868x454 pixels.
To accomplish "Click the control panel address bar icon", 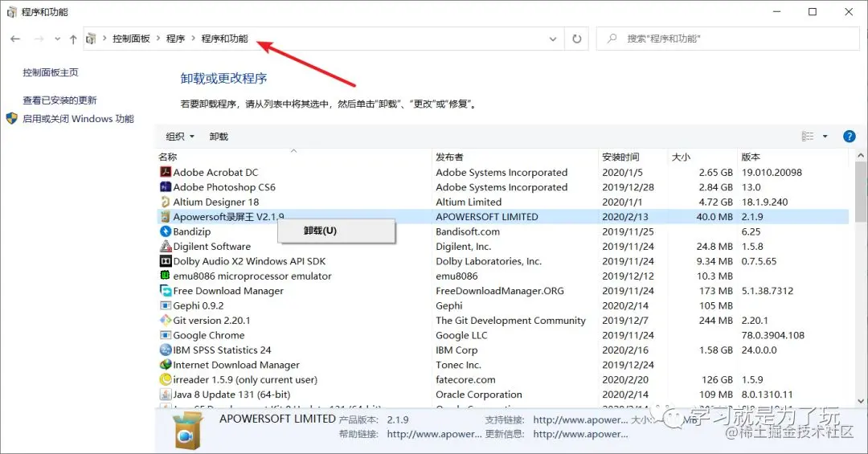I will click(x=91, y=39).
